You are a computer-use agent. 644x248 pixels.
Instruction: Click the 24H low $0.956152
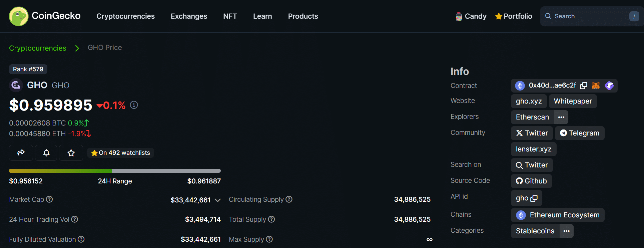pos(26,181)
